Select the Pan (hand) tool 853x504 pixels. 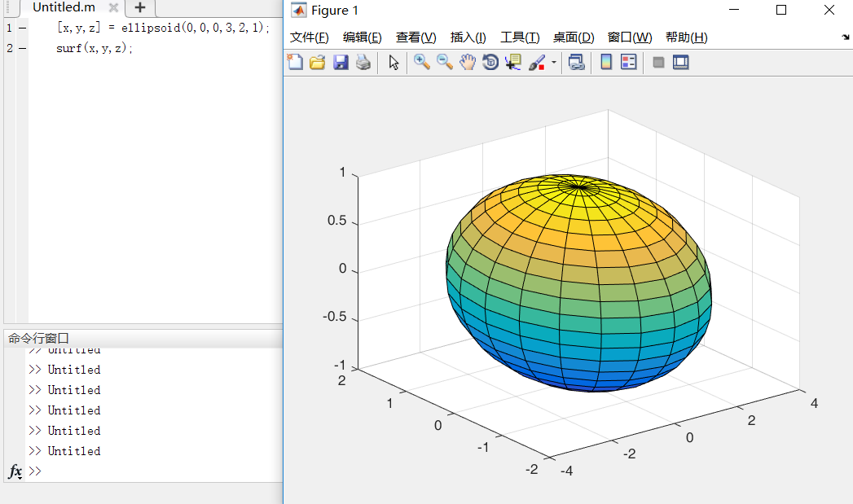tap(468, 62)
